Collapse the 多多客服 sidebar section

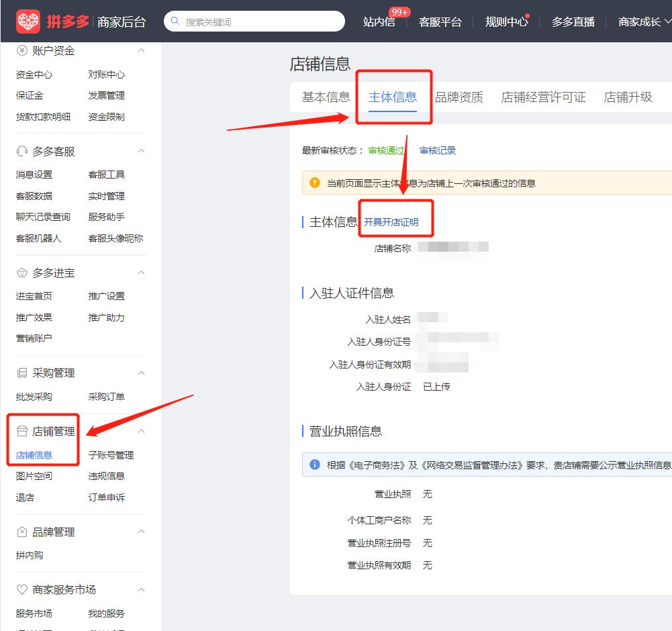[140, 150]
